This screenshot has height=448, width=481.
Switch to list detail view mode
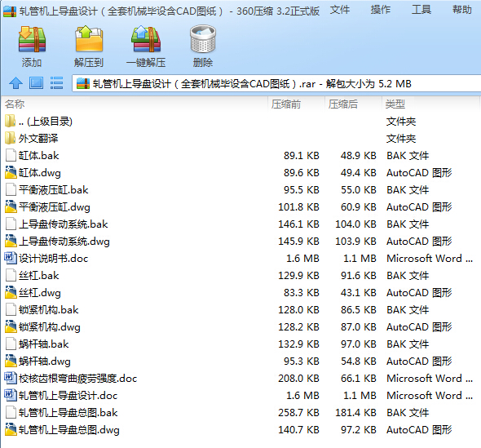56,83
